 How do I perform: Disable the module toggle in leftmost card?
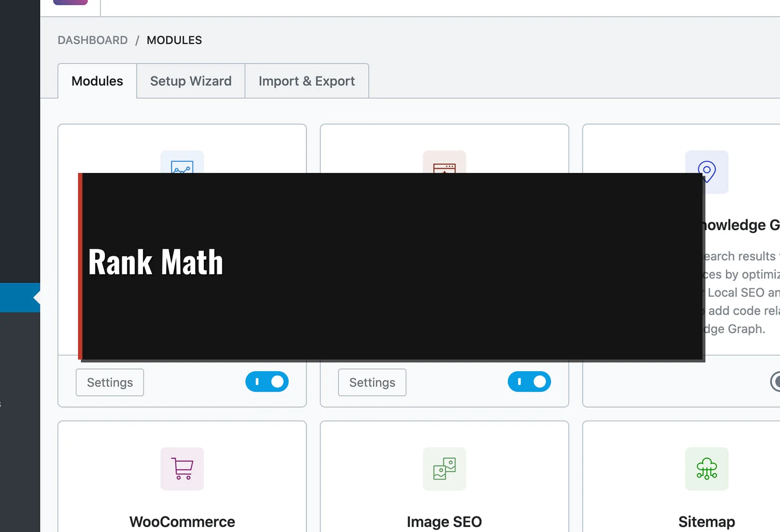[x=267, y=382]
